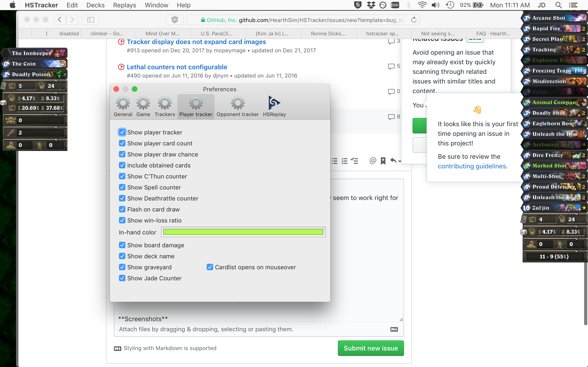Image resolution: width=588 pixels, height=367 pixels.
Task: Toggle Cardlist opens on mouseover
Action: coord(209,267)
